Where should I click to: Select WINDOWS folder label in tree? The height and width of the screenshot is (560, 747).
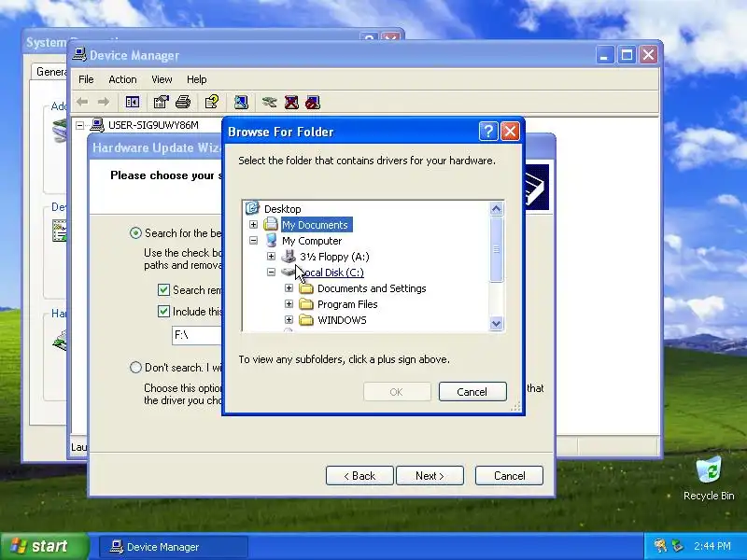pos(342,320)
